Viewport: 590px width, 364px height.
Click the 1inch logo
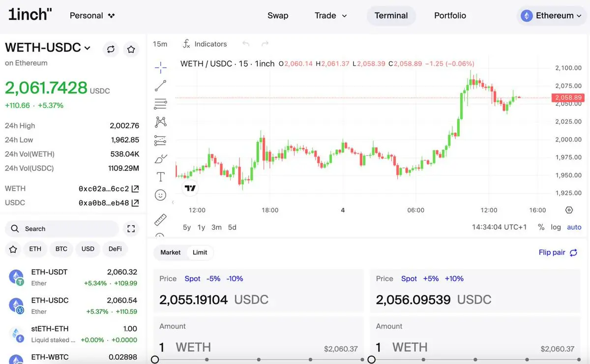click(x=30, y=14)
